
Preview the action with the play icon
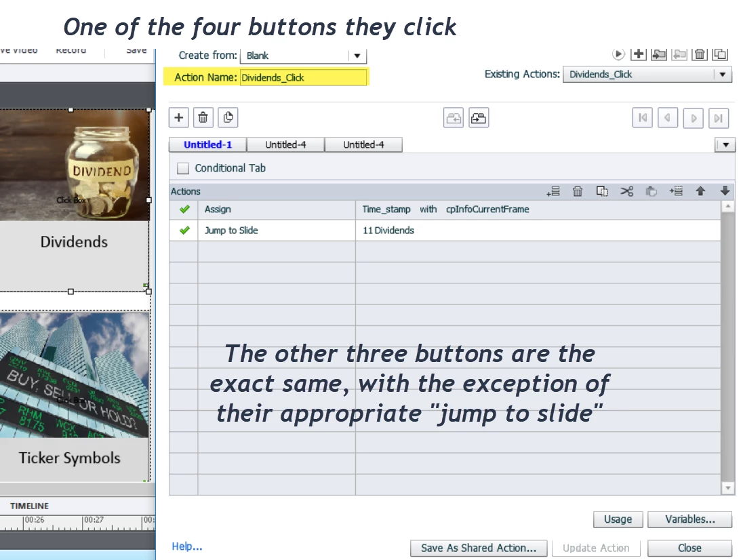[618, 54]
